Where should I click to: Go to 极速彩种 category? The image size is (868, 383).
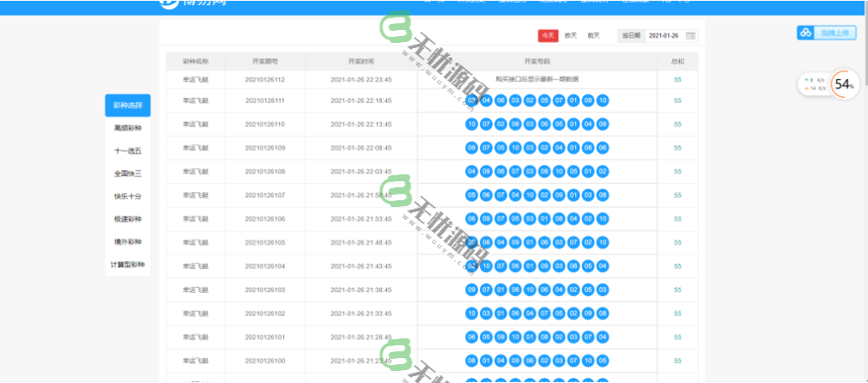click(x=128, y=219)
